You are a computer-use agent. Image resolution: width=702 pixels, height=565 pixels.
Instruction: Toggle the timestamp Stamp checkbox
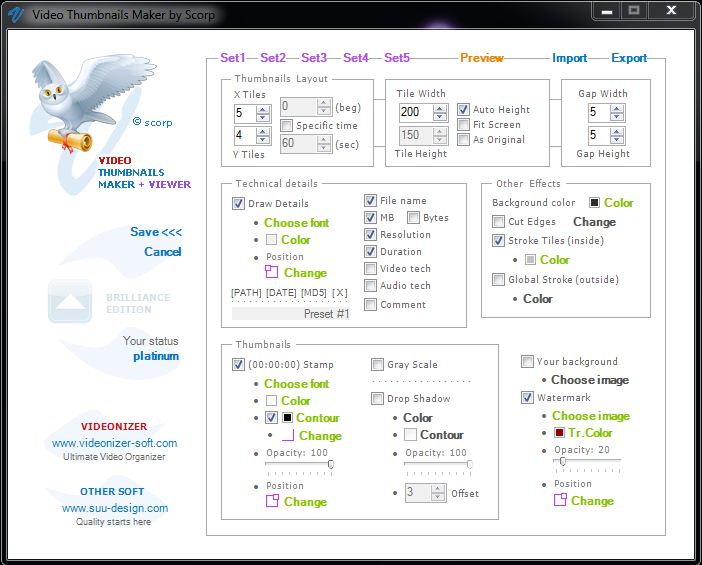point(238,364)
